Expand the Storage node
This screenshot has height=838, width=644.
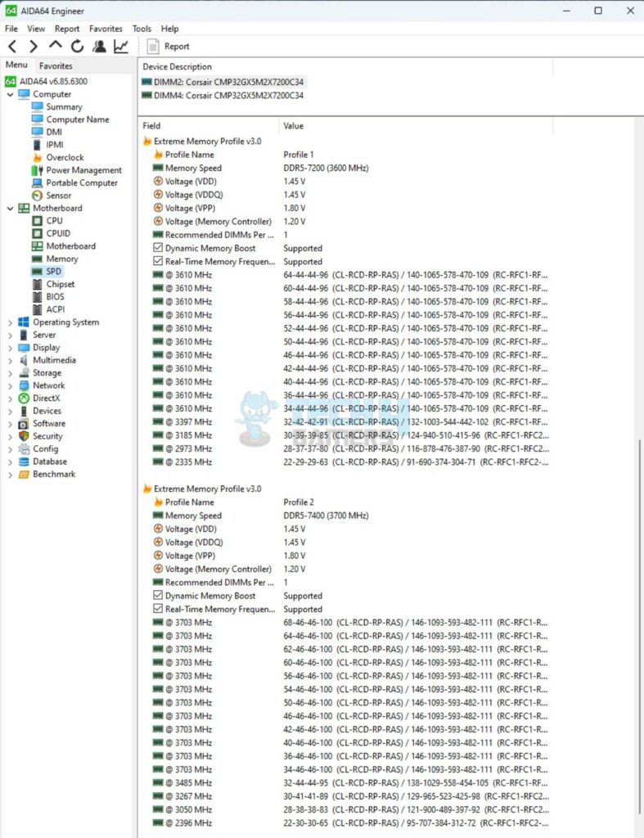[10, 373]
